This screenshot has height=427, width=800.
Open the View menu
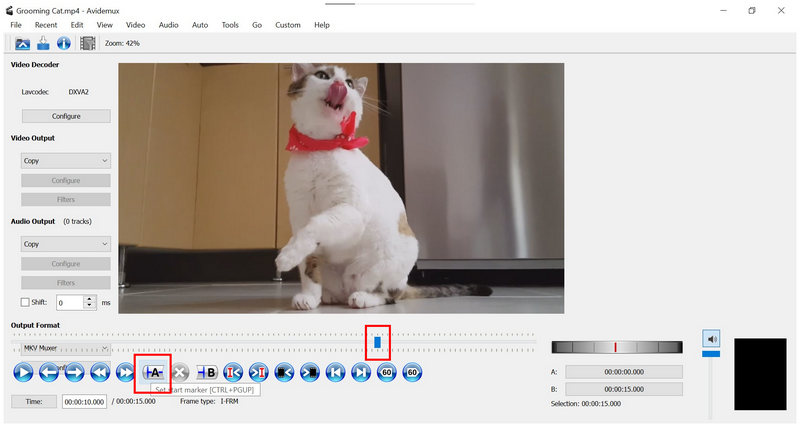(x=105, y=24)
